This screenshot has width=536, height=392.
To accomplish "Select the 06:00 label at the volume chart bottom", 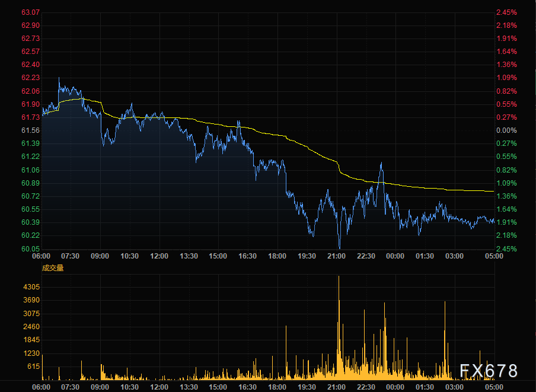I will point(41,387).
